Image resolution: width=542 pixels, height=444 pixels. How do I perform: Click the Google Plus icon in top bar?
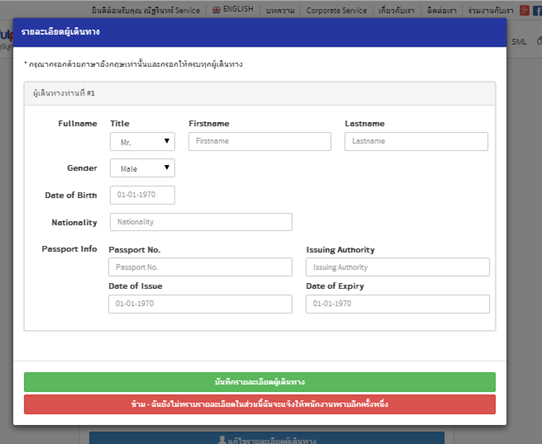(x=524, y=10)
